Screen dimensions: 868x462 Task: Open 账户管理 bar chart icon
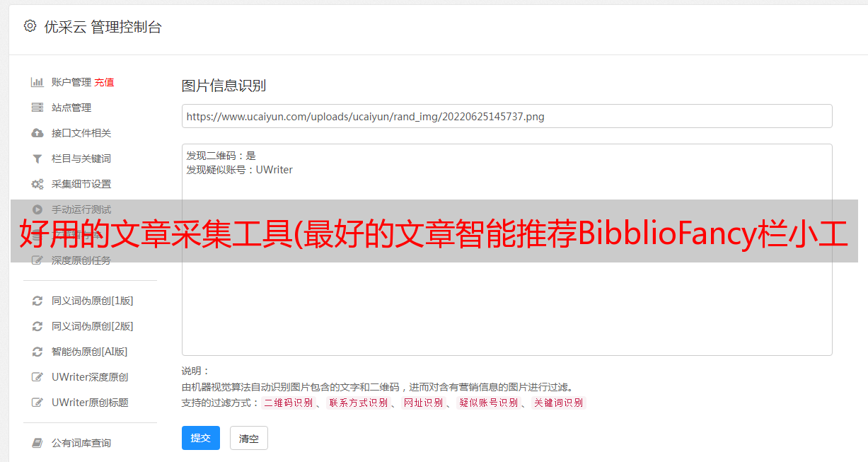[x=37, y=82]
